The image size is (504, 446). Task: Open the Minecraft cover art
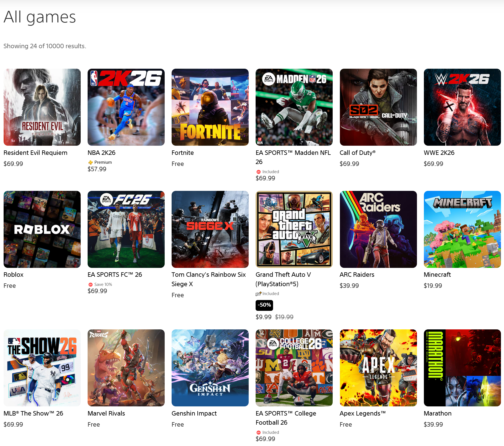pyautogui.click(x=462, y=229)
